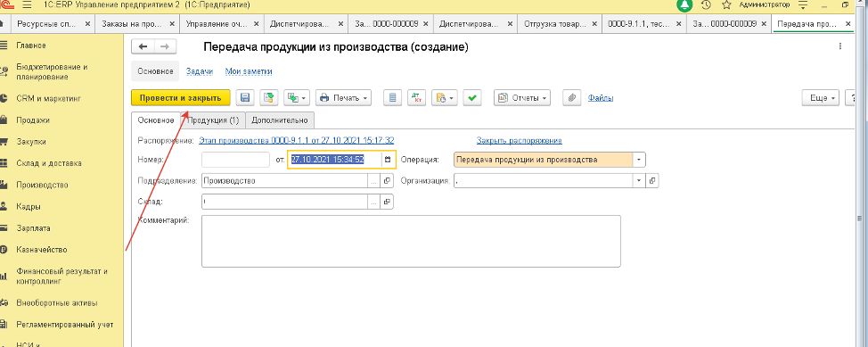Click the save document floppy disk icon
Image resolution: width=868 pixels, height=347 pixels.
245,97
